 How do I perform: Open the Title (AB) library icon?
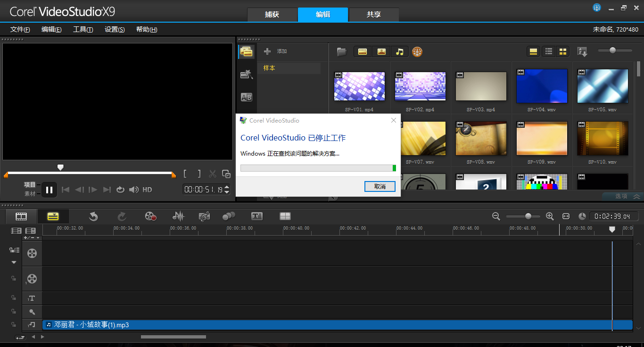pyautogui.click(x=247, y=97)
